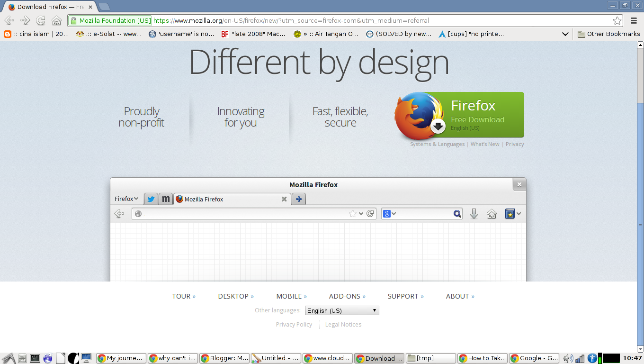Open the Other languages dropdown
Viewport: 644px width, 364px height.
click(x=342, y=310)
